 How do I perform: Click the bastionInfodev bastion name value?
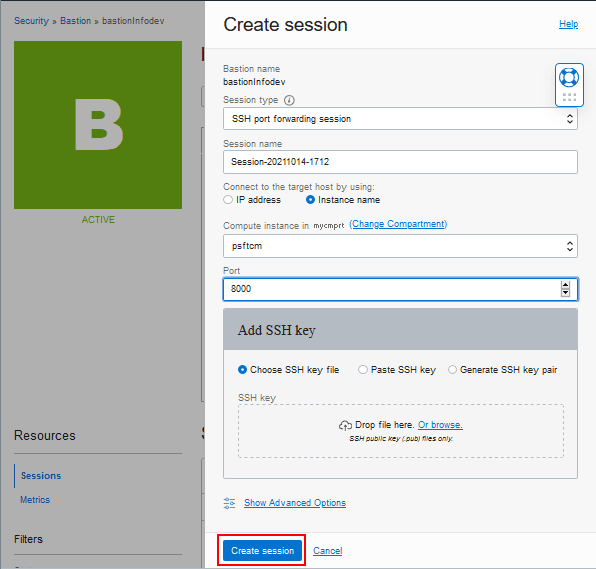[254, 82]
